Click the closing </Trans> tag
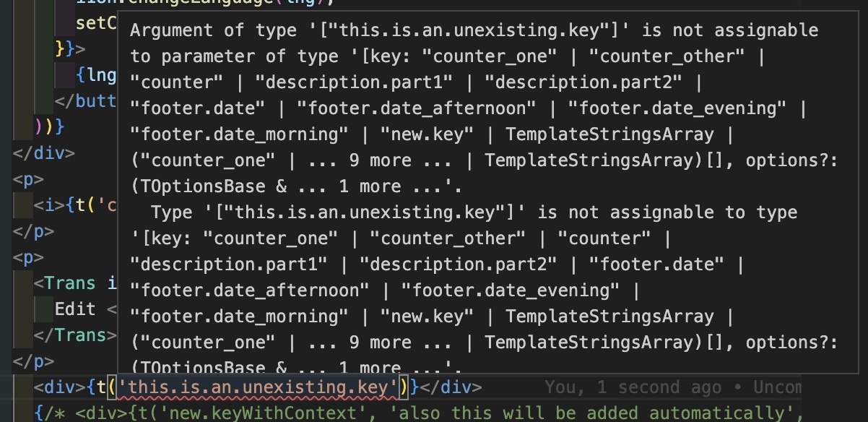The image size is (868, 422). click(75, 335)
